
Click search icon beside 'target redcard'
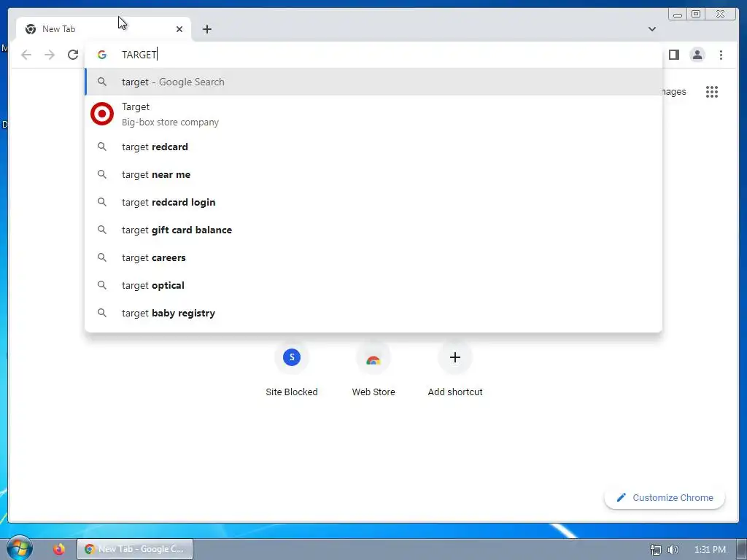point(102,147)
